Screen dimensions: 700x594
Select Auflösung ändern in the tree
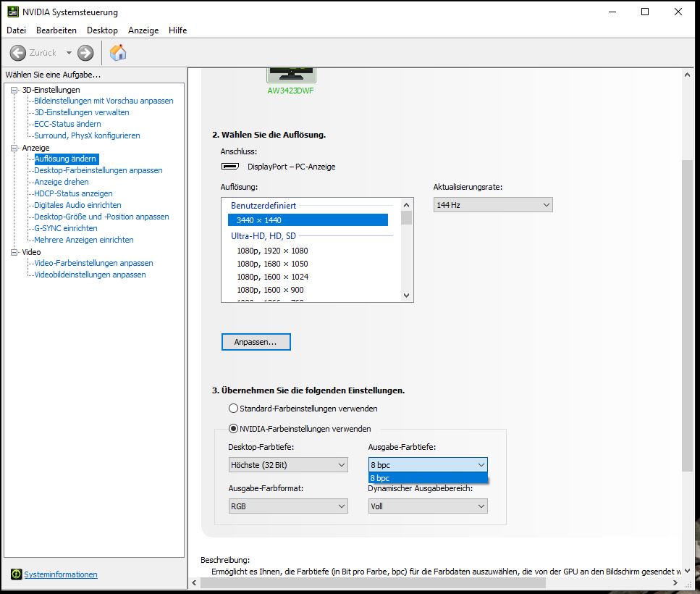(x=66, y=159)
